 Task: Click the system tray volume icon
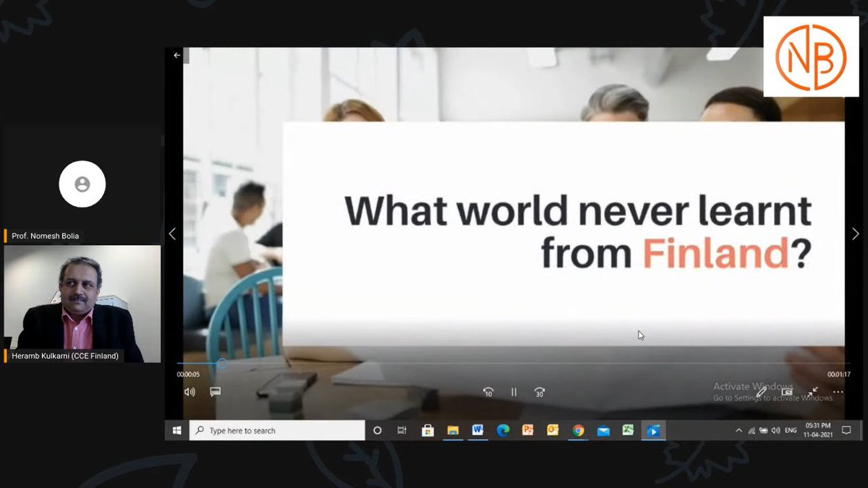pyautogui.click(x=775, y=430)
